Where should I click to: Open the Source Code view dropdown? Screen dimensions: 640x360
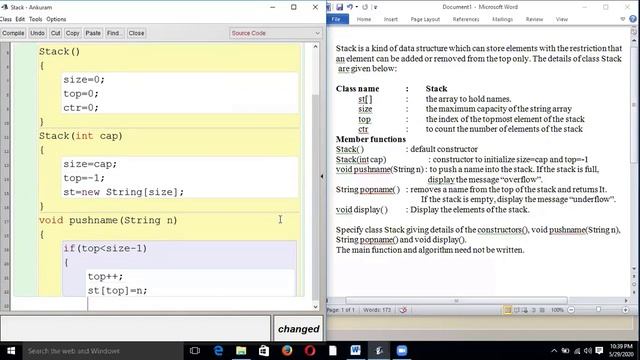pyautogui.click(x=276, y=33)
